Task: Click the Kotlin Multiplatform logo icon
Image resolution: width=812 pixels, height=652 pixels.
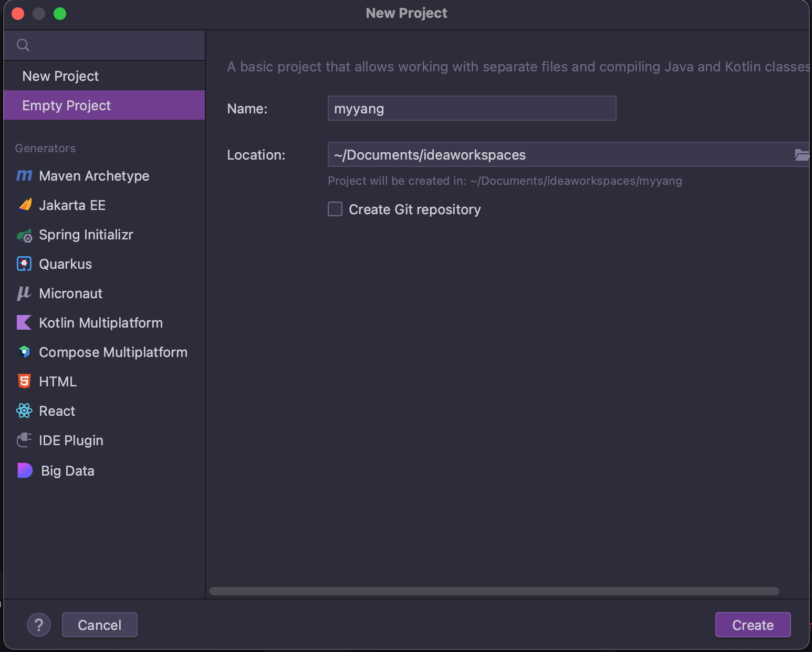Action: coord(24,322)
